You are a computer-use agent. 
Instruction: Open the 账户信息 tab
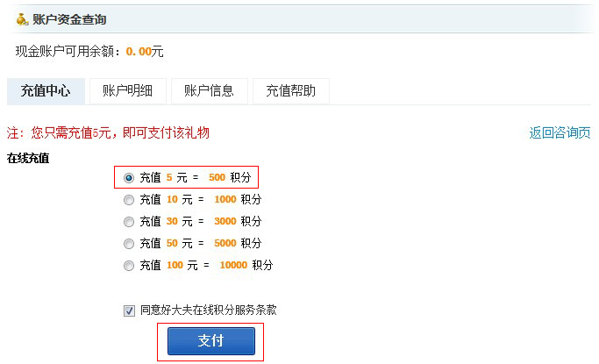coord(210,91)
